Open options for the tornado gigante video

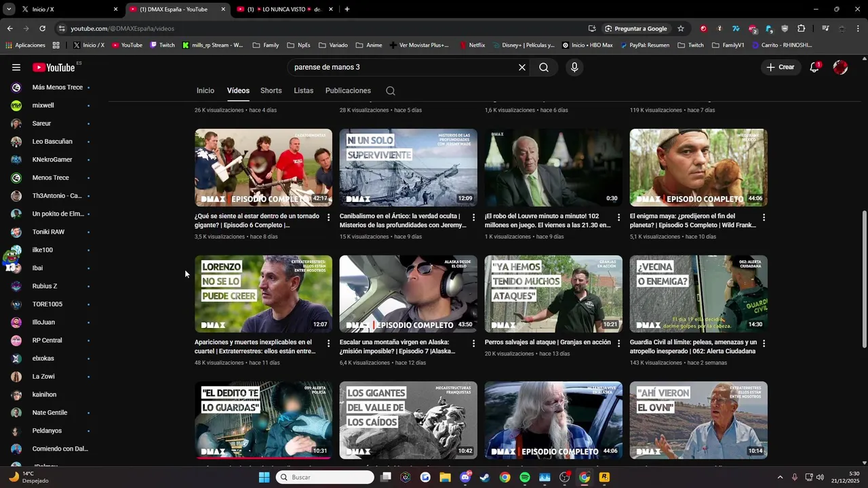329,218
